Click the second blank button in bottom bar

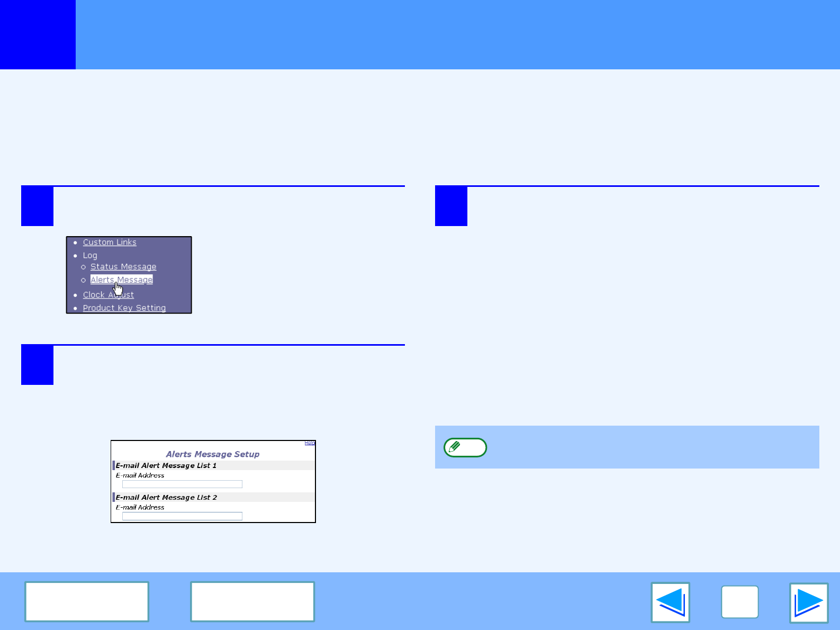pyautogui.click(x=252, y=601)
